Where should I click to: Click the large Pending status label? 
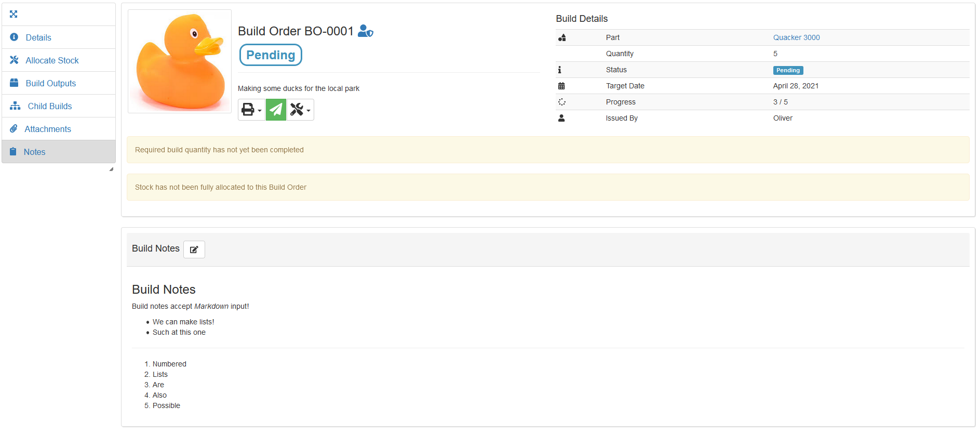pos(271,55)
